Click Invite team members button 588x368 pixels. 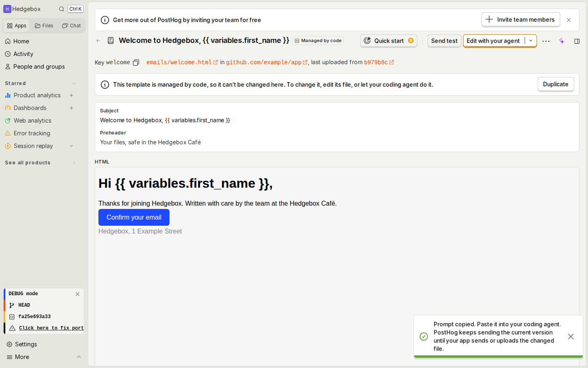[x=521, y=20]
